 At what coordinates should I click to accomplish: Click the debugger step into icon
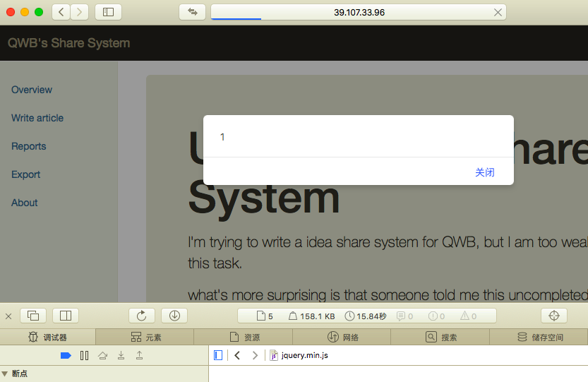click(x=121, y=355)
